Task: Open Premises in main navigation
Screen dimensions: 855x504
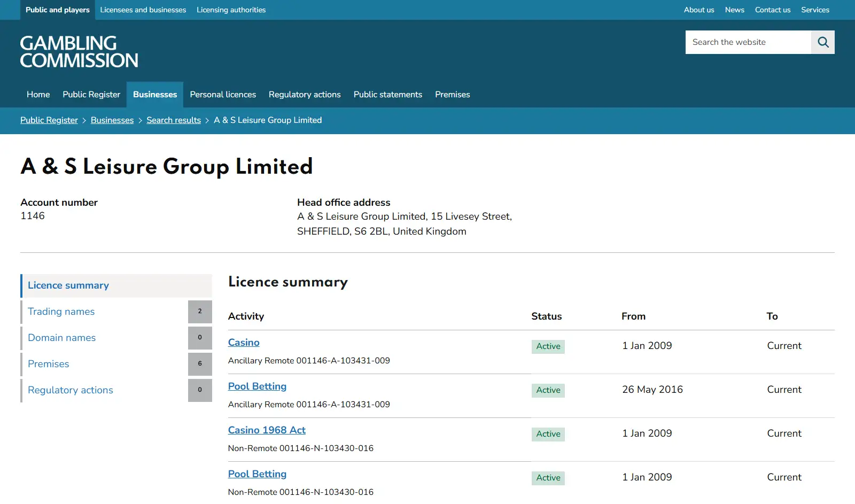Action: (x=453, y=95)
